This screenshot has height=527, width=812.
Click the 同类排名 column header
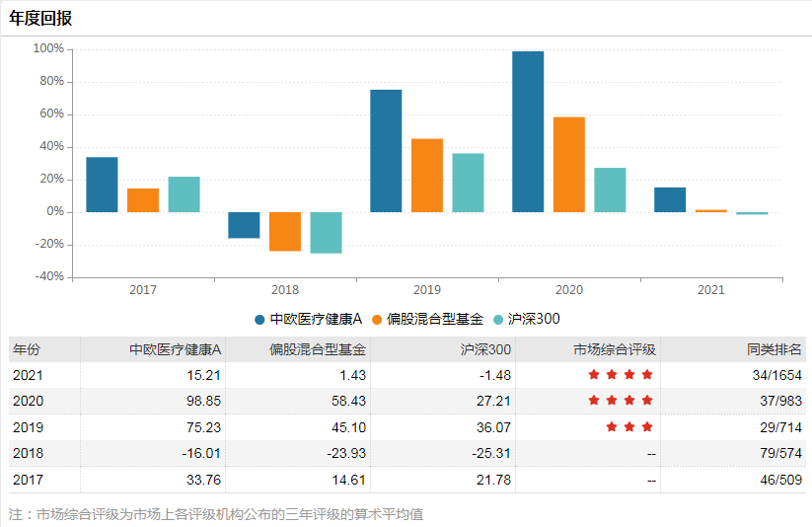pyautogui.click(x=775, y=349)
